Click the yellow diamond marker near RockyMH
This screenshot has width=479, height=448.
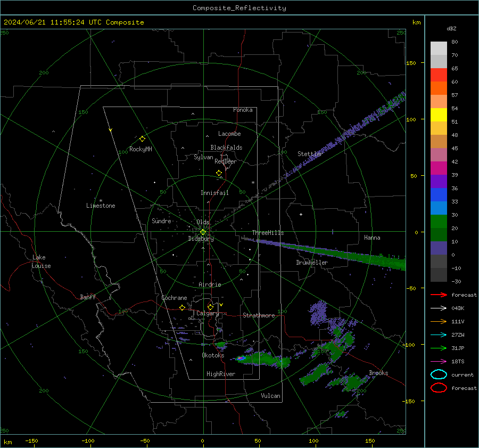pyautogui.click(x=142, y=139)
